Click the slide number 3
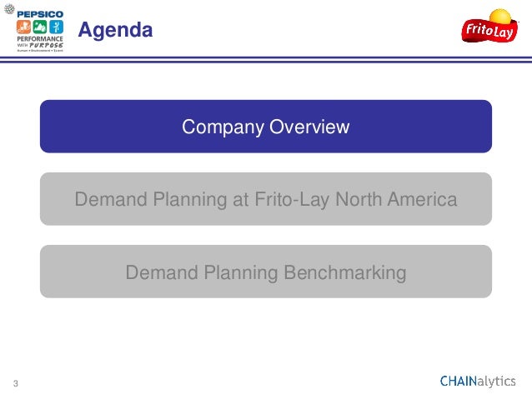Image resolution: width=532 pixels, height=399 pixels. [x=16, y=383]
